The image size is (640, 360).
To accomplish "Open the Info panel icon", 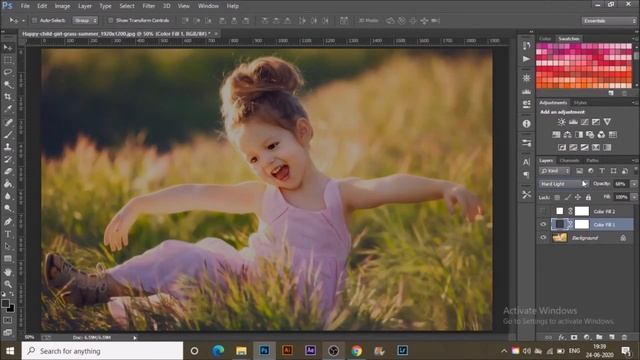I will 527,123.
